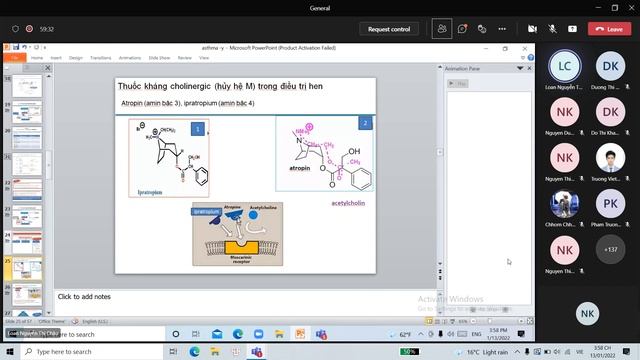Image resolution: width=640 pixels, height=360 pixels.
Task: Open the More actions ellipsis menu
Action: click(502, 29)
